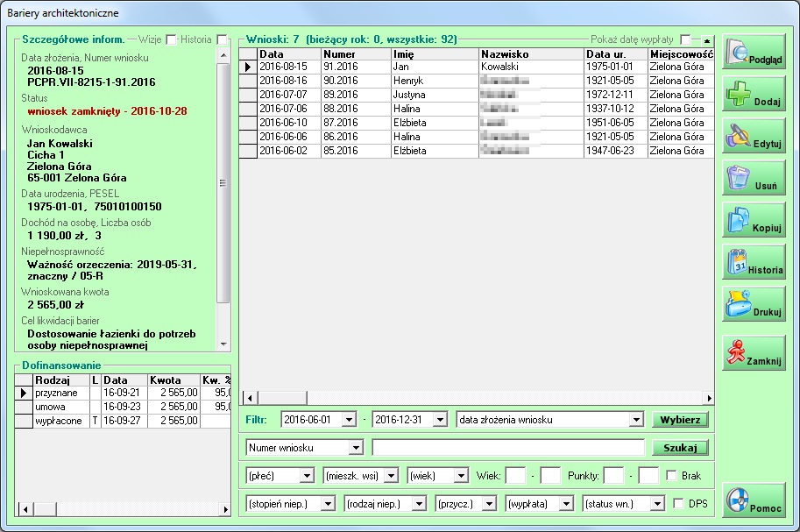The width and height of the screenshot is (800, 532).
Task: Click the Szukaj search button
Action: tap(680, 448)
